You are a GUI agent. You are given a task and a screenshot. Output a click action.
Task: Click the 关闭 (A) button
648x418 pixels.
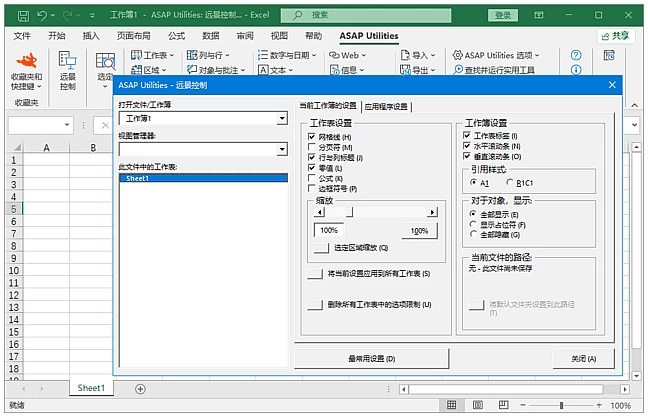(584, 359)
